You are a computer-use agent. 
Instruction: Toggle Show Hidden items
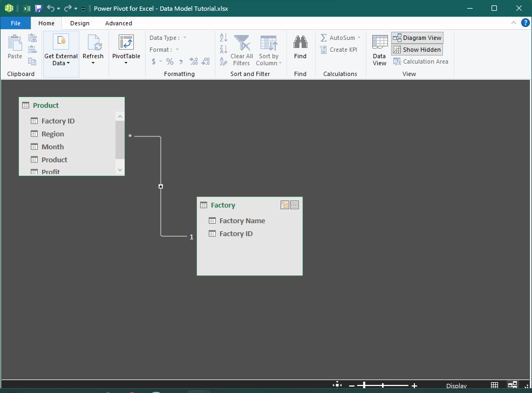point(417,50)
